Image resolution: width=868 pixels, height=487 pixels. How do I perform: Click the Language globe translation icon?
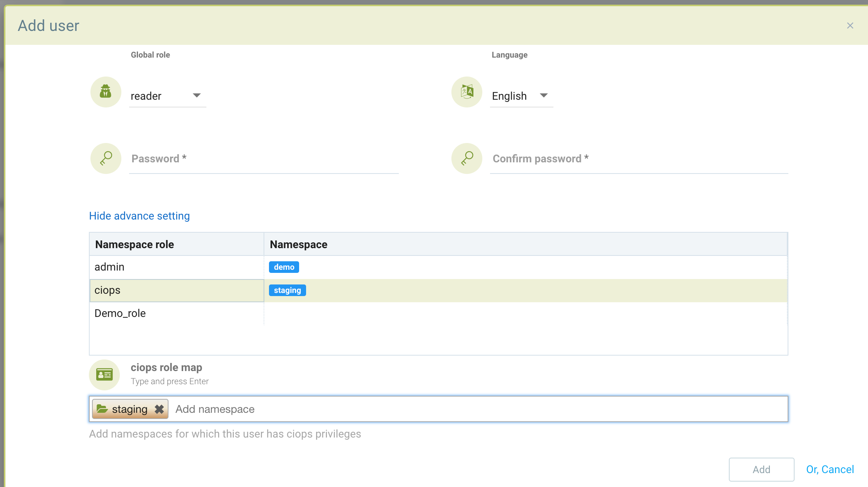point(466,92)
